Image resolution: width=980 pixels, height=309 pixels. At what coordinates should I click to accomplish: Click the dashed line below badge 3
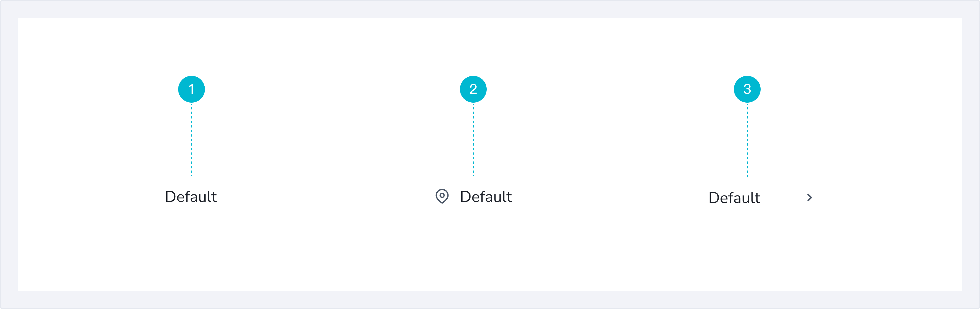click(747, 140)
